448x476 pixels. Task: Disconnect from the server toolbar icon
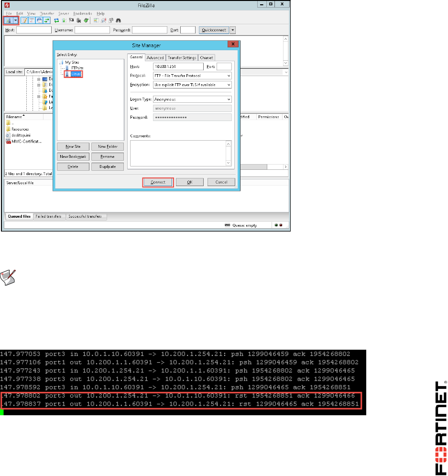coord(79,21)
